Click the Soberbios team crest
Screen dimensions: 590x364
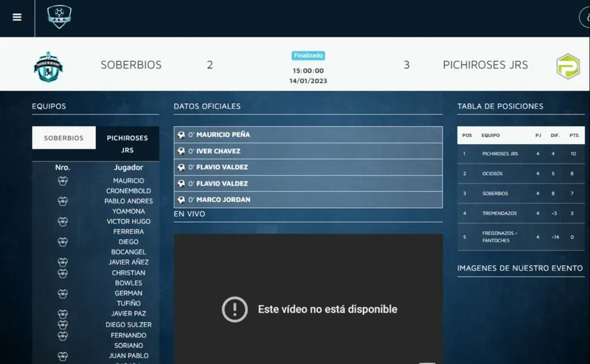click(x=48, y=66)
